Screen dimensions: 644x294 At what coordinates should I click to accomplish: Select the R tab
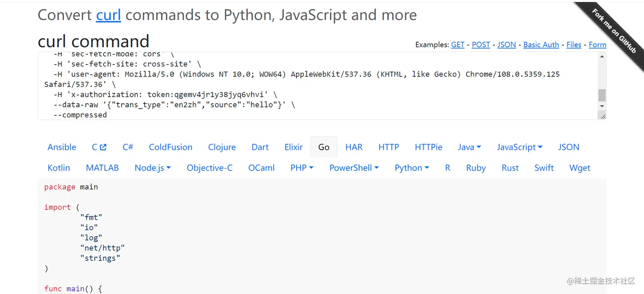coord(448,168)
